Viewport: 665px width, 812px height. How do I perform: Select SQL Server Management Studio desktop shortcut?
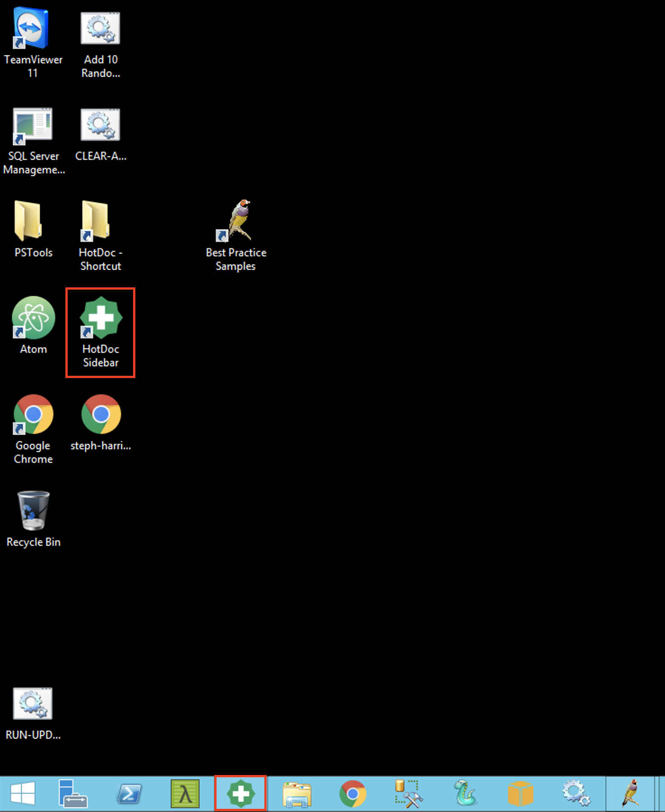[34, 141]
